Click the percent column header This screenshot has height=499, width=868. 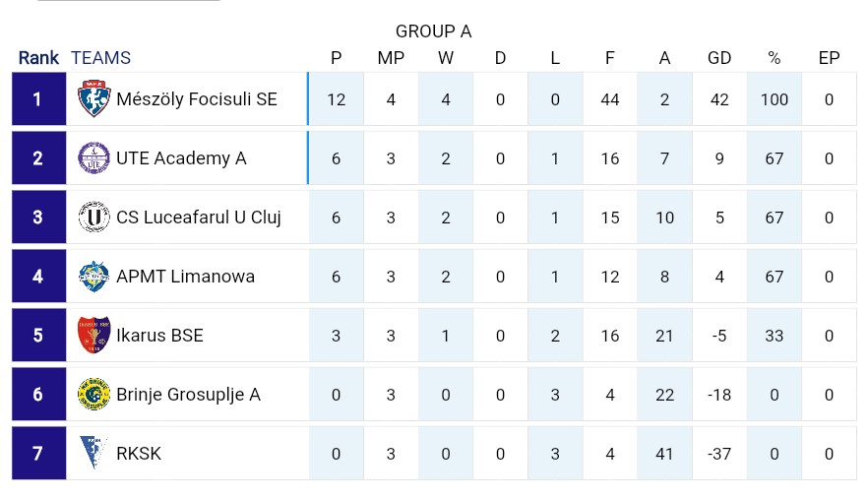tap(774, 58)
